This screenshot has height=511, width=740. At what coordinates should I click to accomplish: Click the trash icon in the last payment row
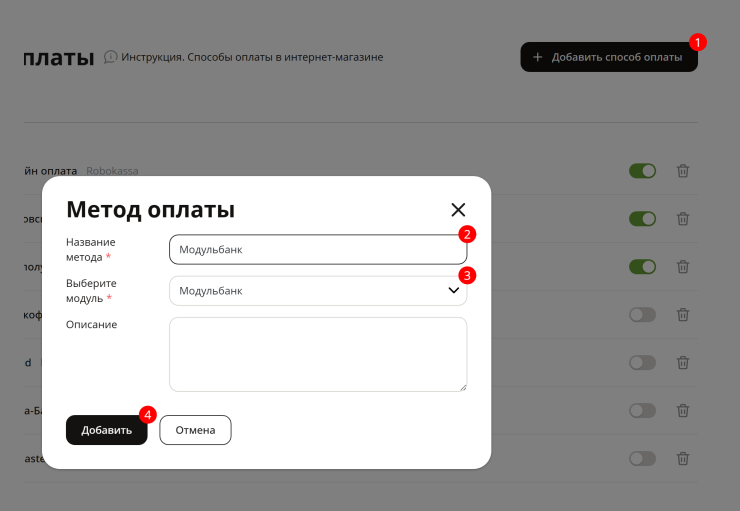coord(683,458)
